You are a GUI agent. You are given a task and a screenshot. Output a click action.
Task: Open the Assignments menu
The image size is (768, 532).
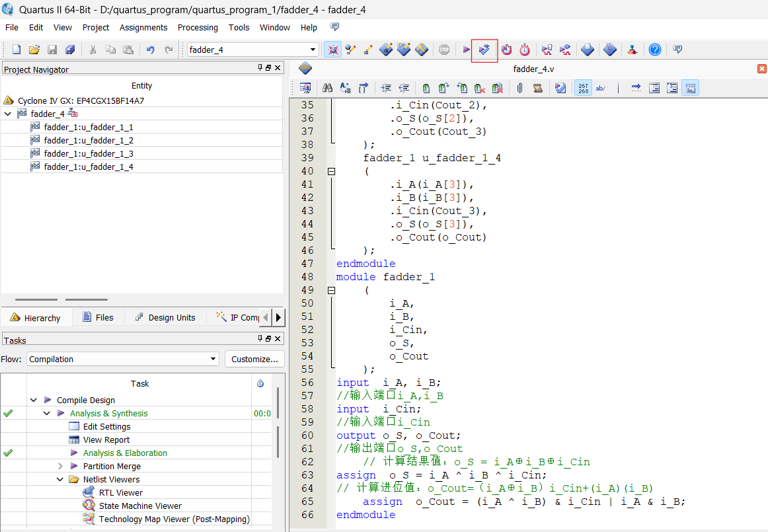(143, 28)
